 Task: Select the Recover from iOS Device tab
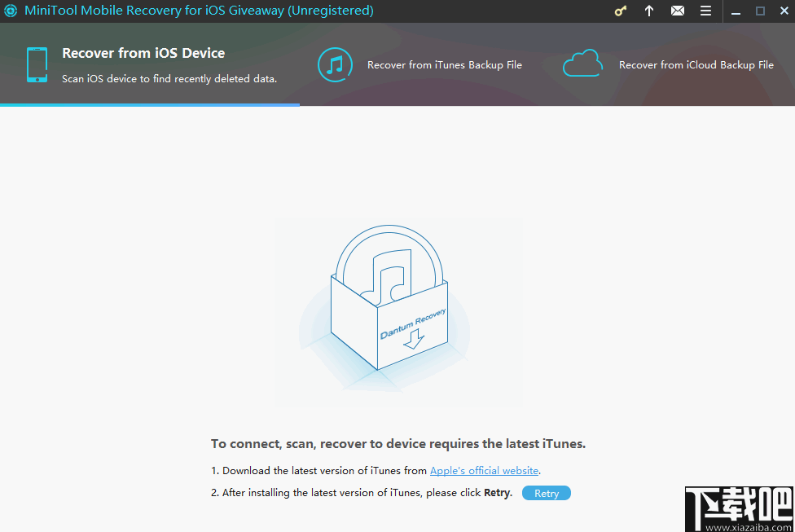(x=143, y=52)
